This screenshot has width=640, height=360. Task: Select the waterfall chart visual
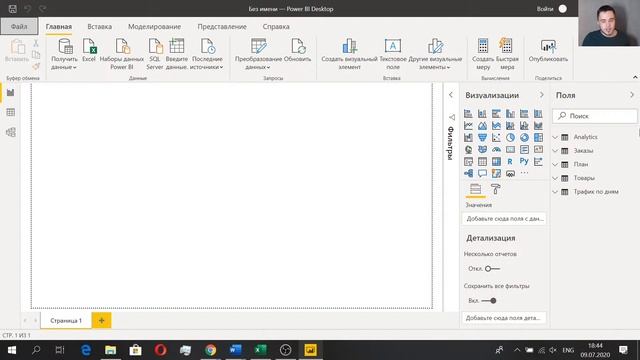[469, 138]
